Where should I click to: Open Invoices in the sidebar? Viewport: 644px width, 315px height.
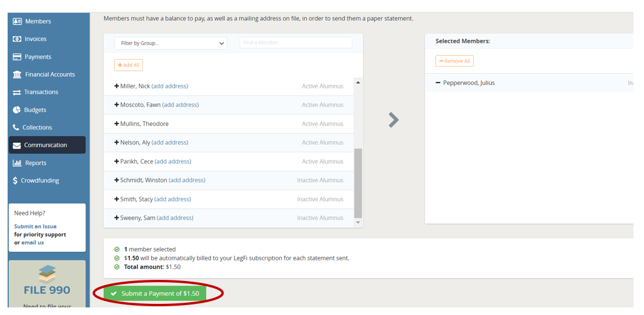(35, 39)
